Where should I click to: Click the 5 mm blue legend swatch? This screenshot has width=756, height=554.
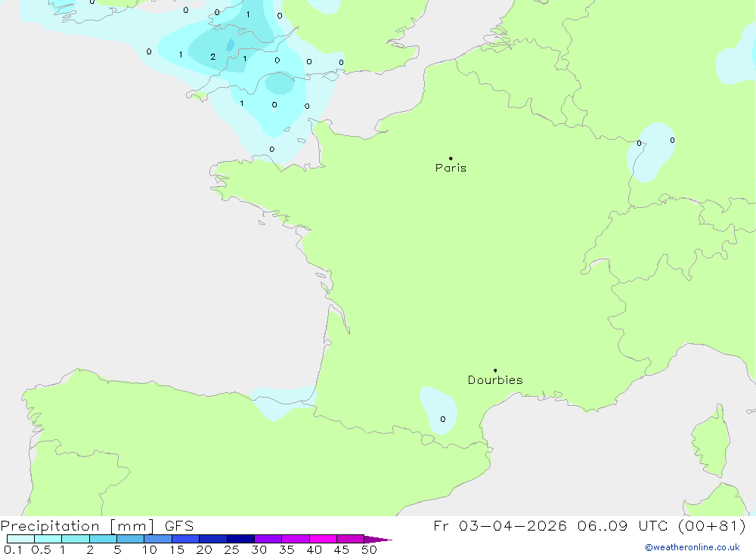pos(130,539)
